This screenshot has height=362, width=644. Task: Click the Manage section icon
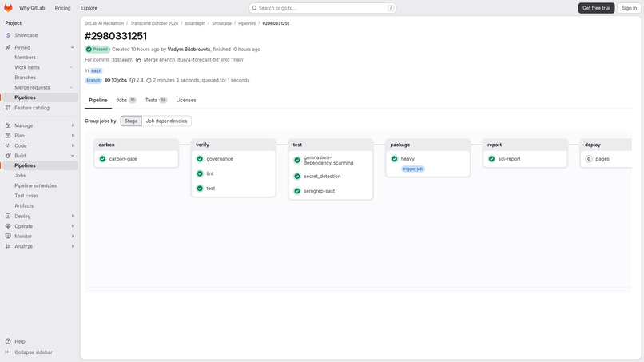pos(8,125)
